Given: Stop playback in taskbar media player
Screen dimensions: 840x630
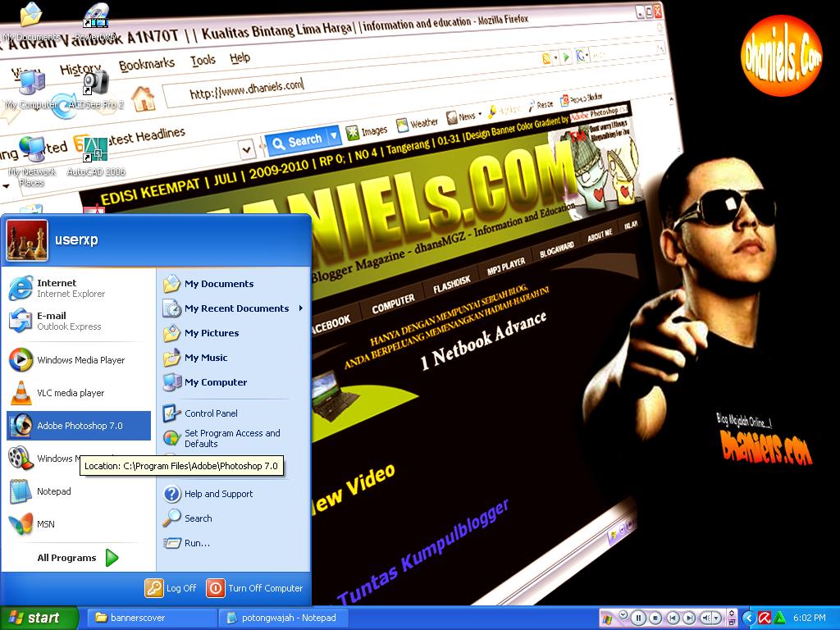Looking at the screenshot, I should tap(655, 619).
